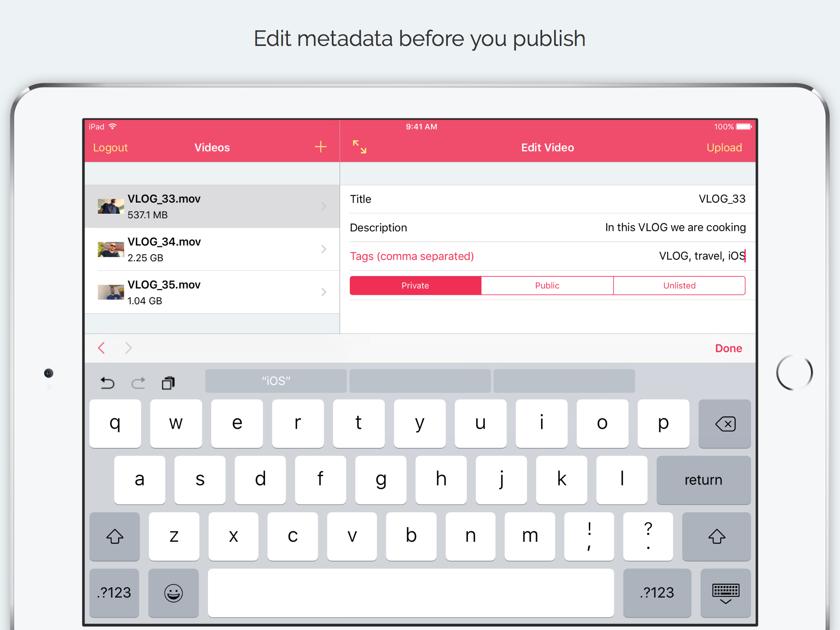Select the VLOG_34.mov thumbnail
Image resolution: width=840 pixels, height=630 pixels.
point(111,249)
